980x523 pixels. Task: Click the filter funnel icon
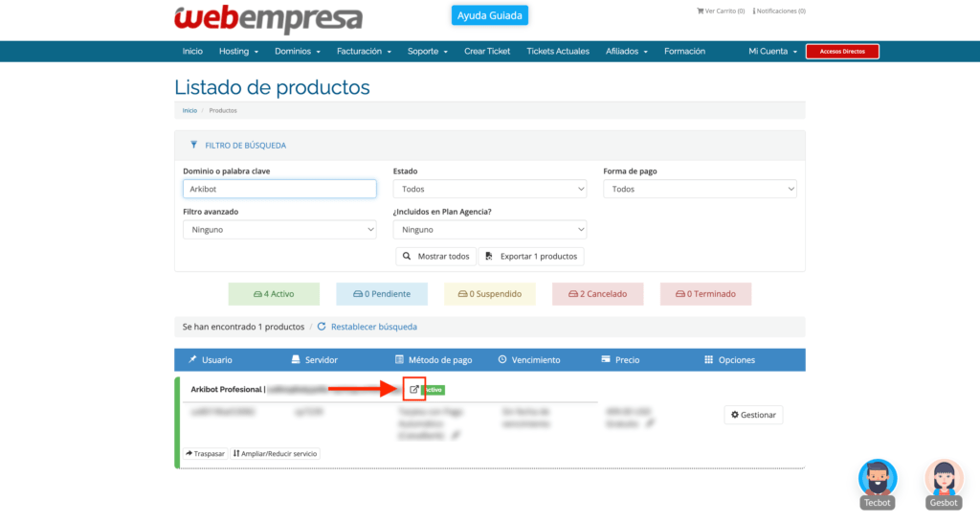pos(193,146)
